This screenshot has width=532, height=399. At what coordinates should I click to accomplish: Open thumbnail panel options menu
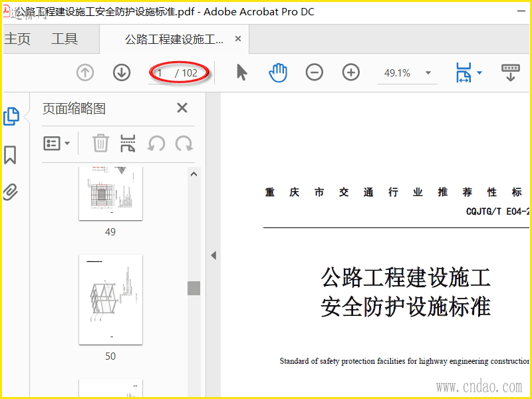pos(57,144)
